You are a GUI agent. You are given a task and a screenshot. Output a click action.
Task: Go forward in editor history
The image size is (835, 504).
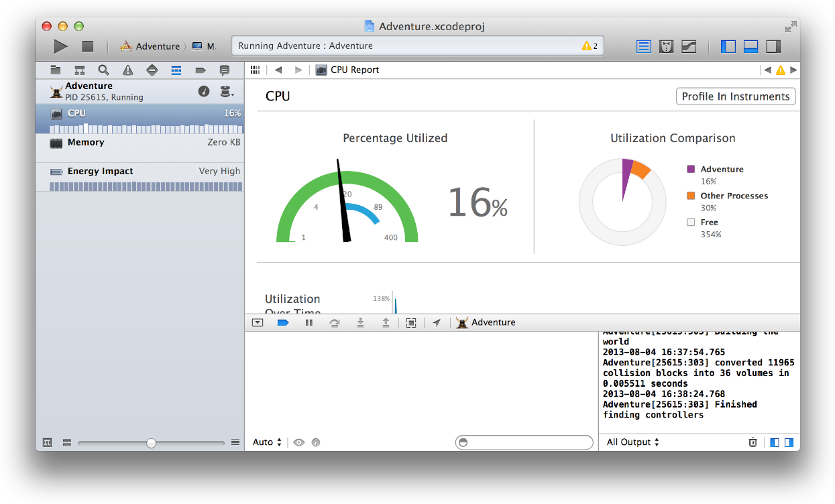tap(298, 70)
